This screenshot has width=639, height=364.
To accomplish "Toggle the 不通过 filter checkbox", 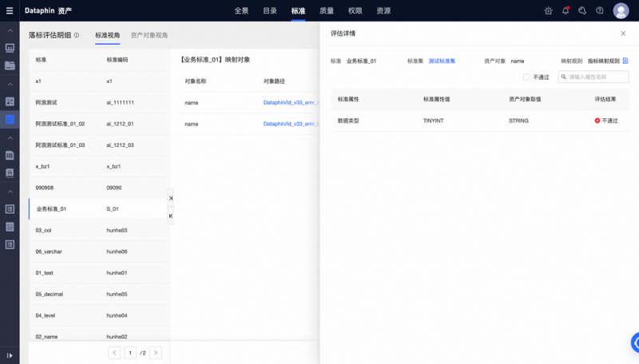I will pos(526,77).
